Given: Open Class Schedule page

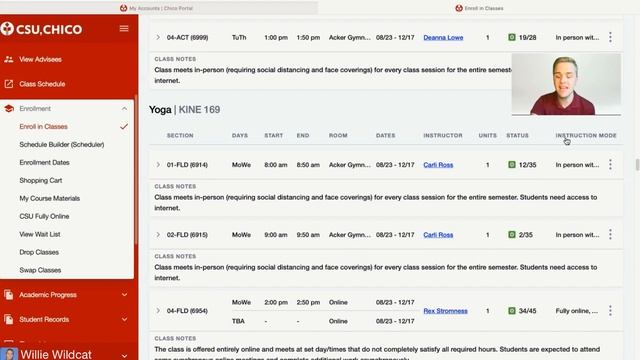Looking at the screenshot, I should point(42,84).
